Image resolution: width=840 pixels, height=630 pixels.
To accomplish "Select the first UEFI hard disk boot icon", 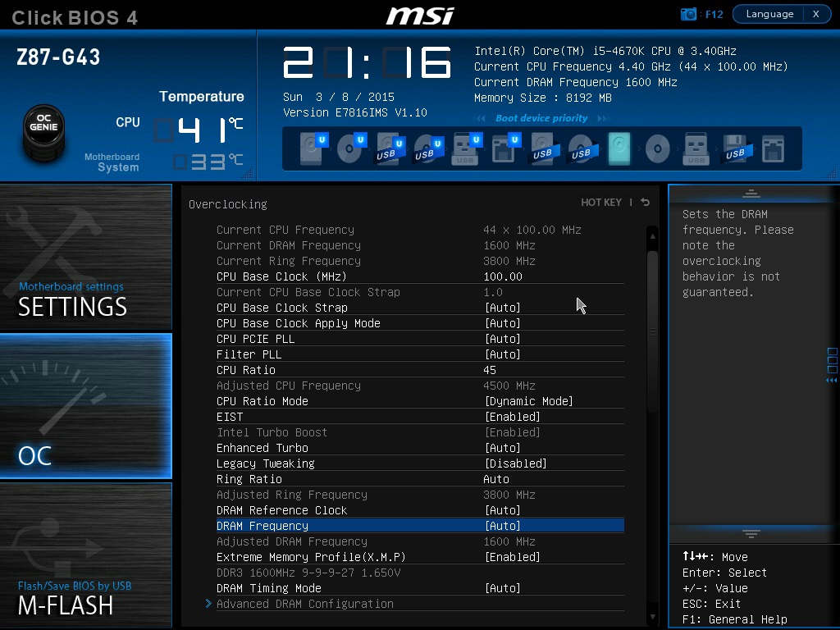I will coord(313,148).
